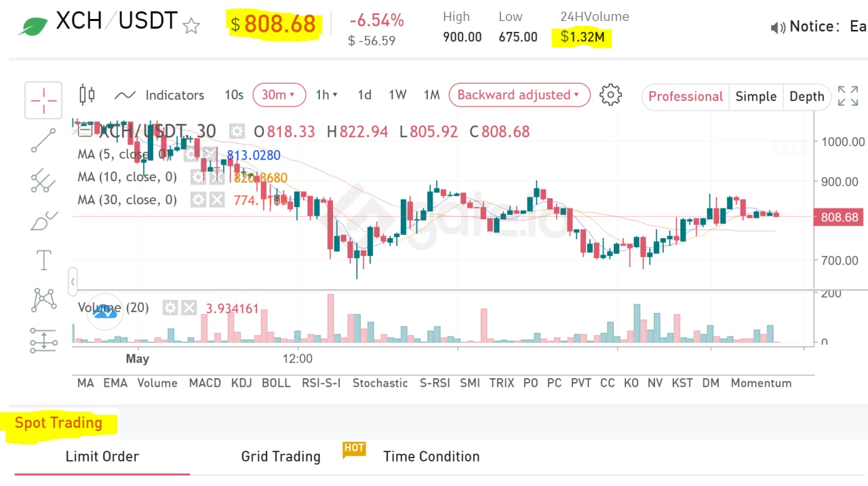Switch chart view to Depth
The image size is (868, 486).
(806, 96)
